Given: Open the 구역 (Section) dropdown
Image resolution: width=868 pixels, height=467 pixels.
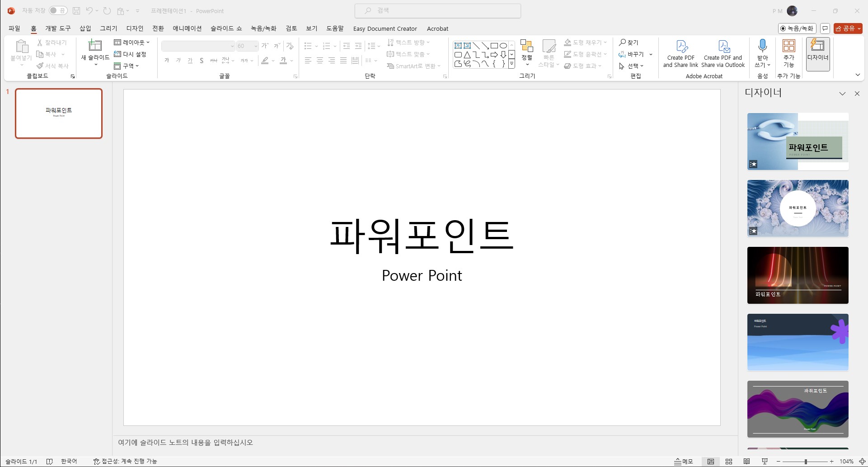Looking at the screenshot, I should (126, 66).
